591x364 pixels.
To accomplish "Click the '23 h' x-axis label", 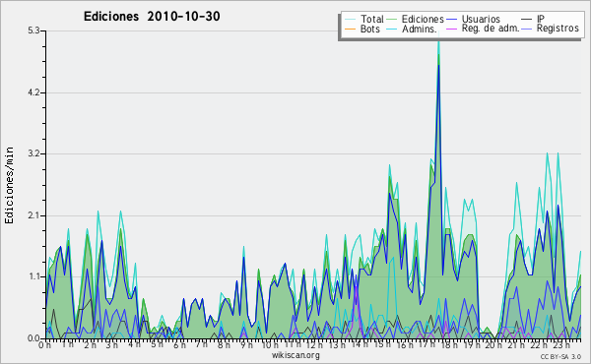I will [x=560, y=344].
